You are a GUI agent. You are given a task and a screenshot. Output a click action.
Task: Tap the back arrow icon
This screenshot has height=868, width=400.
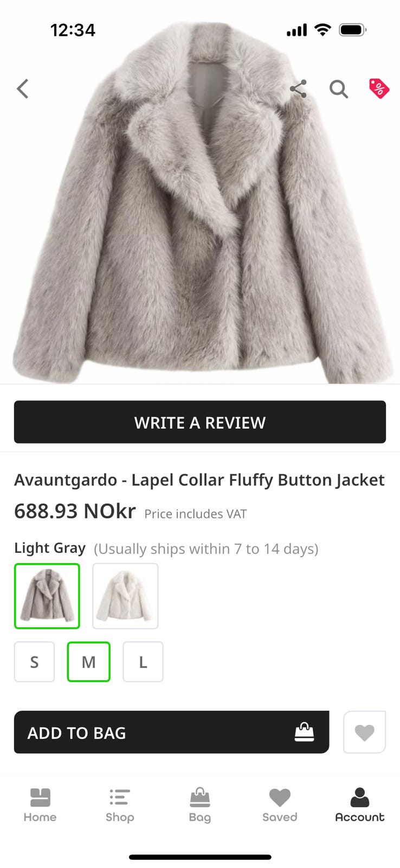[x=22, y=88]
